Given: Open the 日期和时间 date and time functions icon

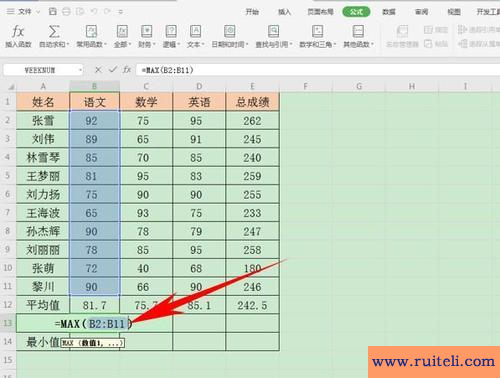Looking at the screenshot, I should 230,32.
